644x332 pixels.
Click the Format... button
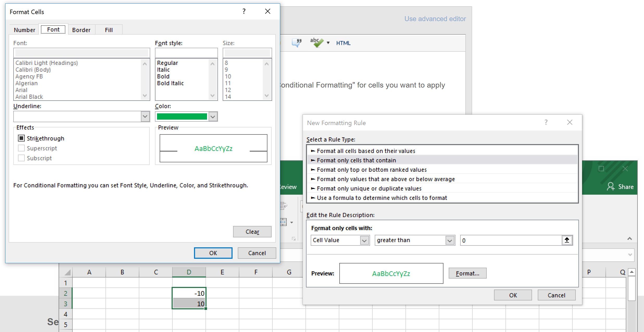coord(467,273)
